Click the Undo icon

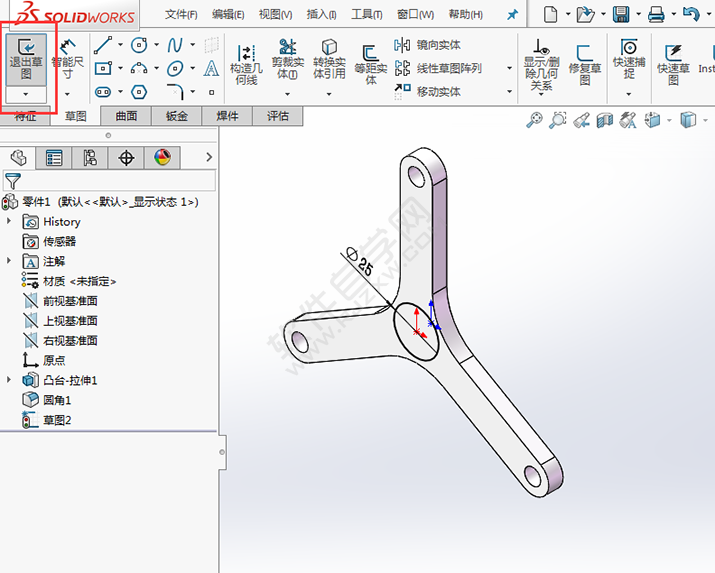(691, 14)
